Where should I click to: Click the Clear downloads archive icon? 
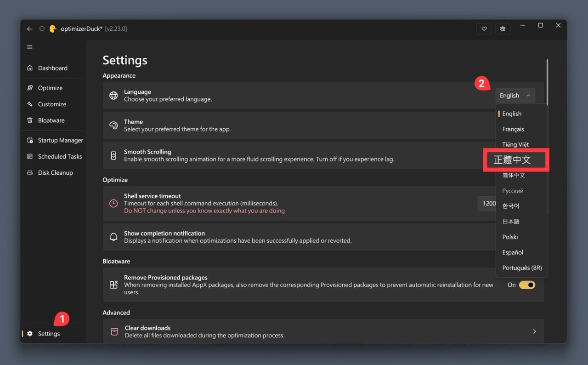[x=114, y=331]
